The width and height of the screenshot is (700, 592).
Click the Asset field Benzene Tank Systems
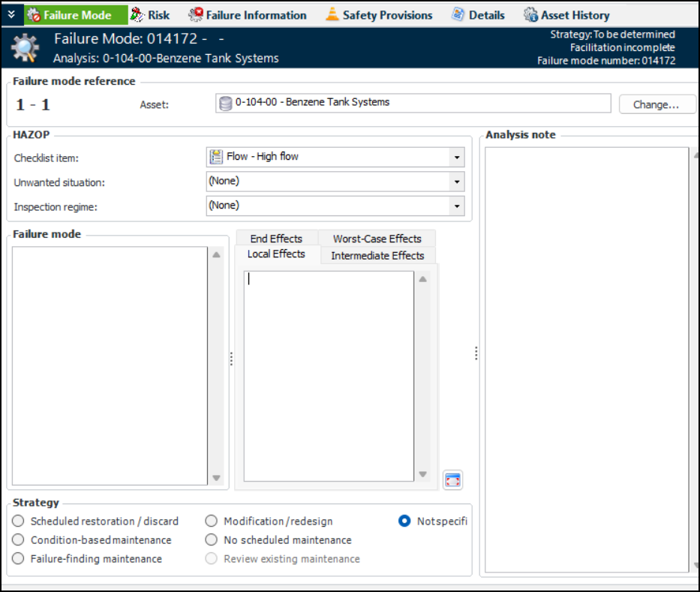tap(413, 103)
